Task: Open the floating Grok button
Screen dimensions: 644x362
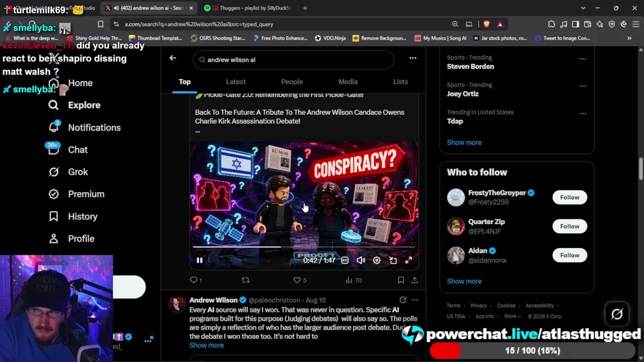Action: pyautogui.click(x=617, y=314)
